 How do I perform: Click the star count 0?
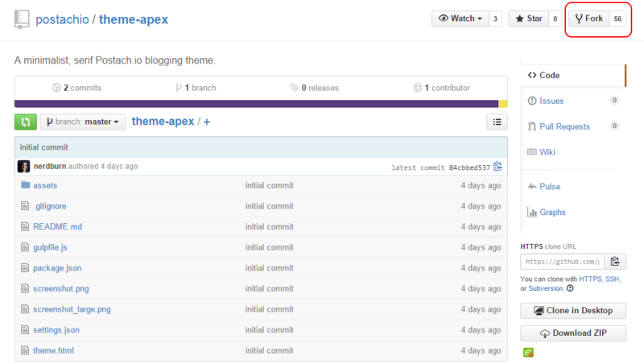click(x=555, y=19)
